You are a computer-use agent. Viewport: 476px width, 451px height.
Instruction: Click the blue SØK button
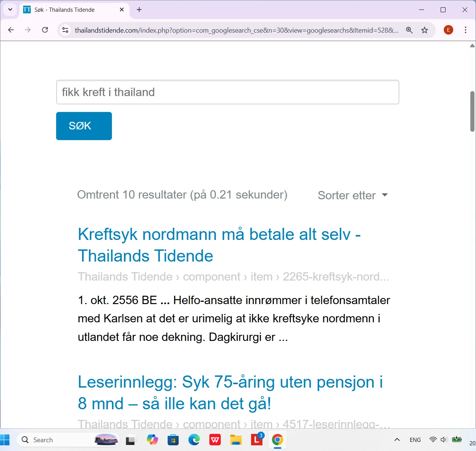[84, 126]
